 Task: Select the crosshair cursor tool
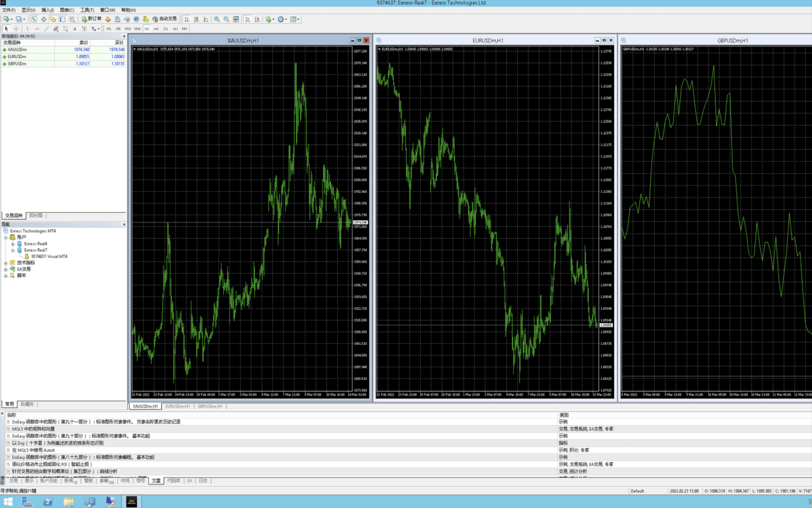coord(16,29)
